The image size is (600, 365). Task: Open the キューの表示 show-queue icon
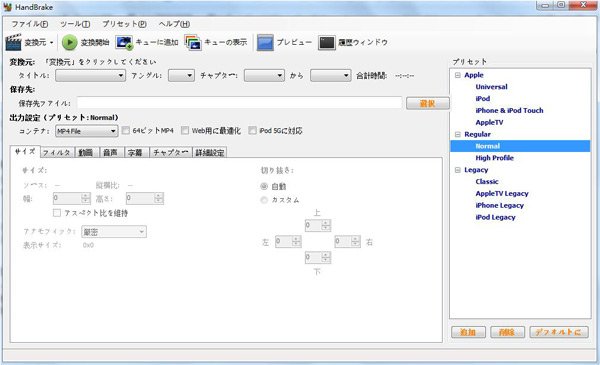(193, 42)
